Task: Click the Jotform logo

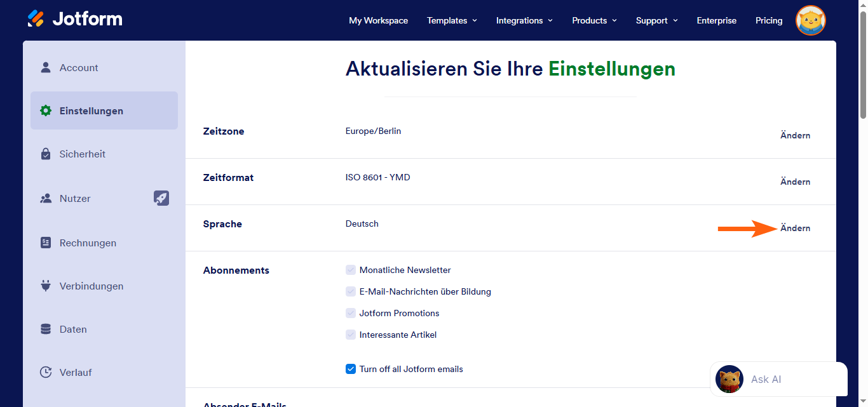Action: click(74, 18)
